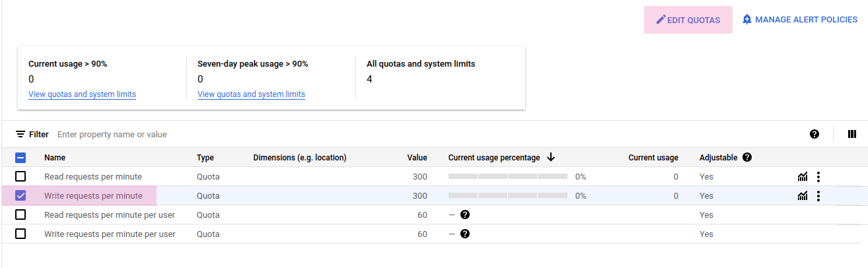Open monitoring chart for Write requests per minute
Viewport: 868px width, 268px height.
[x=803, y=196]
